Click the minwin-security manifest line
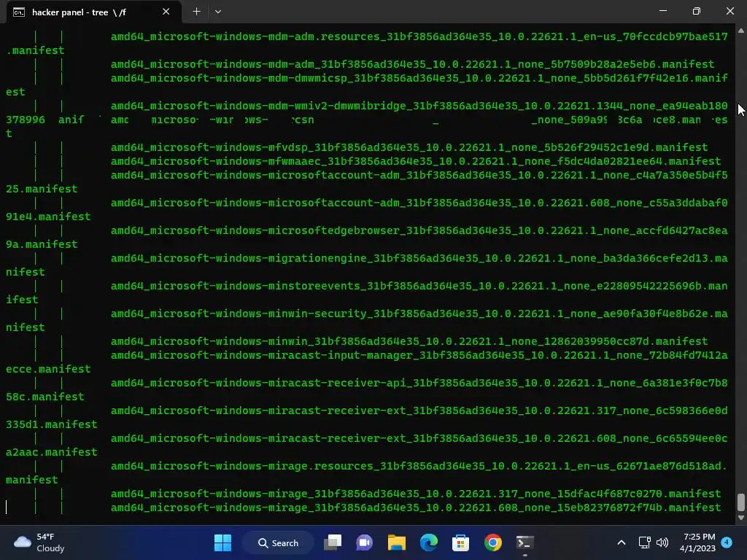 (x=419, y=314)
